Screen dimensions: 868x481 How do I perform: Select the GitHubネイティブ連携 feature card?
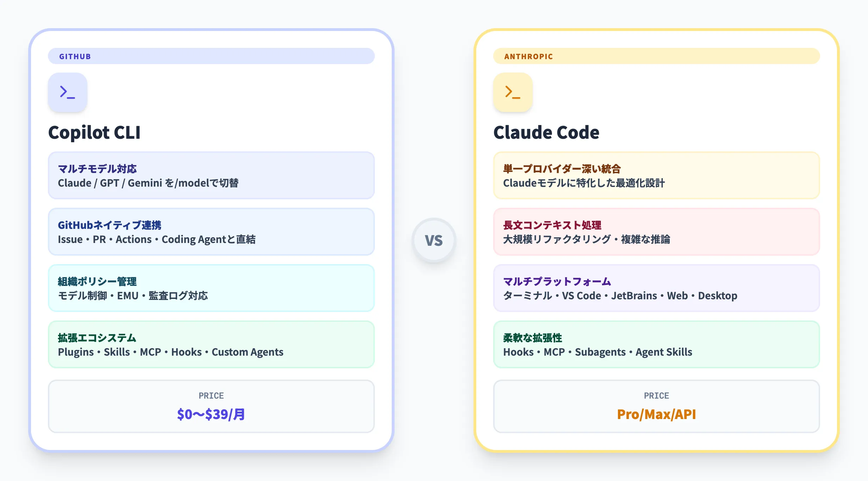[211, 232]
